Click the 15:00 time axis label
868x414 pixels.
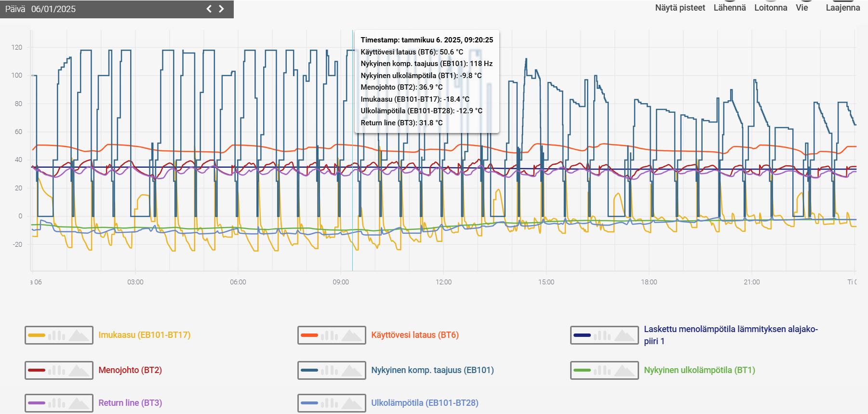[546, 282]
